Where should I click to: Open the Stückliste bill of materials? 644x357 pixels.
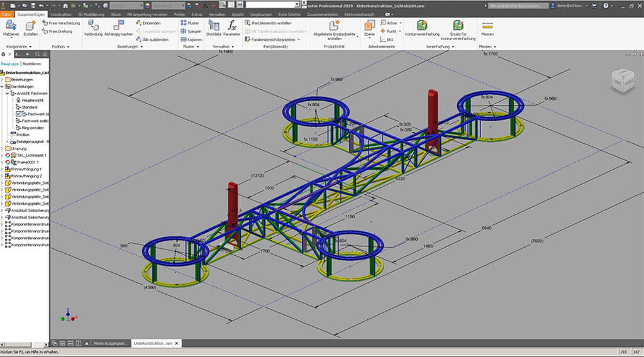pyautogui.click(x=213, y=26)
